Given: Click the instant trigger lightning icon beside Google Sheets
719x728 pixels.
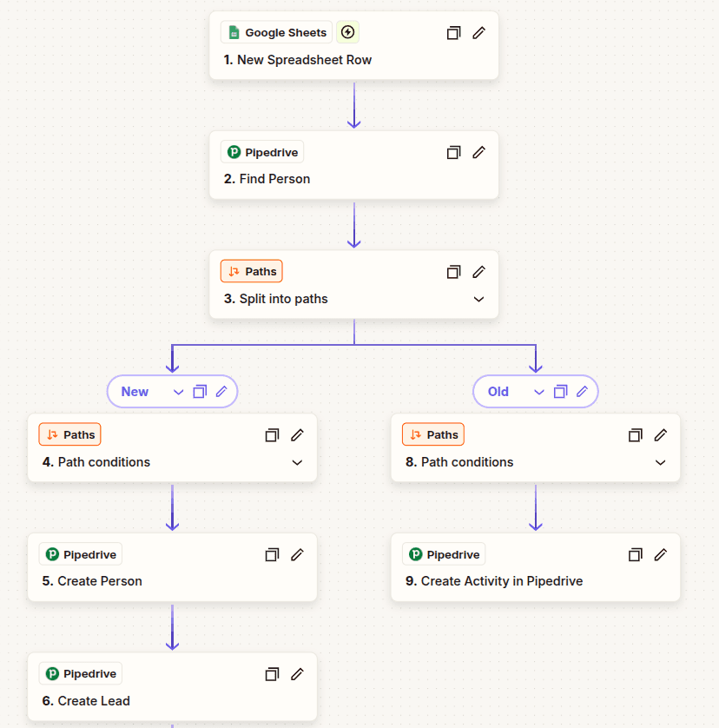Looking at the screenshot, I should point(347,32).
